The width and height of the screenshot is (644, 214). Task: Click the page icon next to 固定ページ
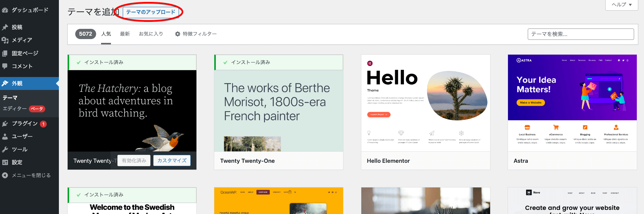click(x=5, y=53)
